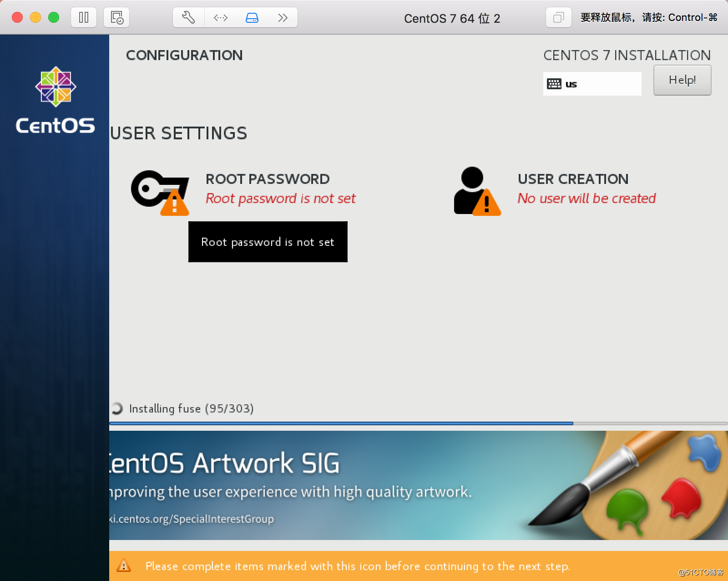
Task: Click the warning triangle in orange bar
Action: pos(124,566)
